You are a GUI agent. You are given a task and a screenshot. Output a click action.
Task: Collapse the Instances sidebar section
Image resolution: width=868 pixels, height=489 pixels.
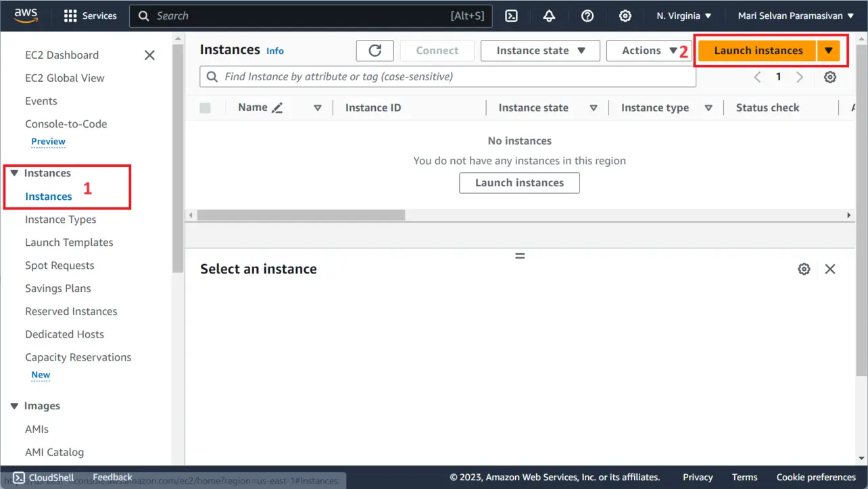coord(14,174)
